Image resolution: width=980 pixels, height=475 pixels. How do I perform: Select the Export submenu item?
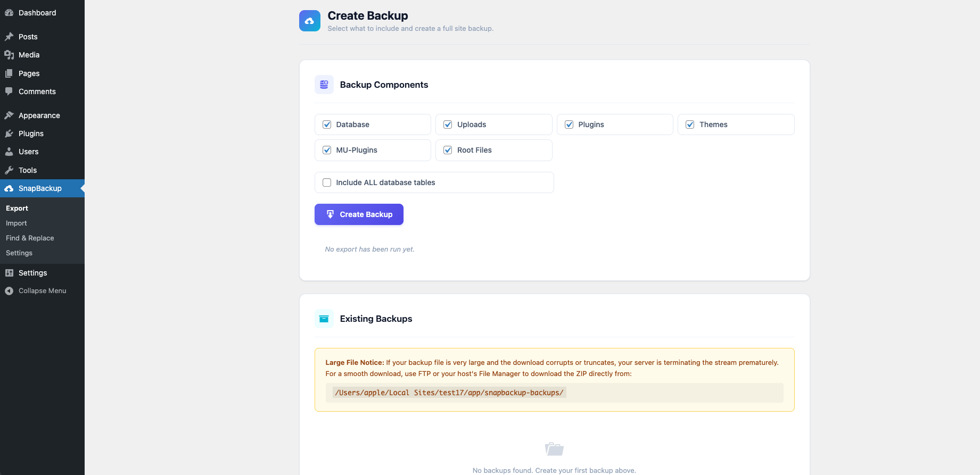17,209
